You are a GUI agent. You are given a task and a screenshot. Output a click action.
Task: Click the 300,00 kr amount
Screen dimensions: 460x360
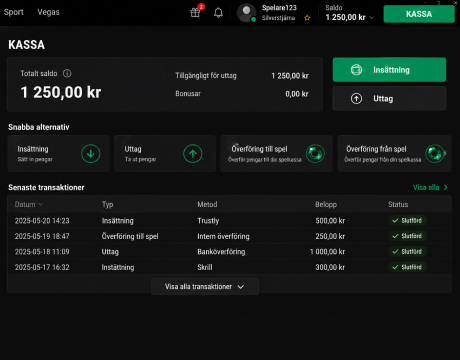330,267
